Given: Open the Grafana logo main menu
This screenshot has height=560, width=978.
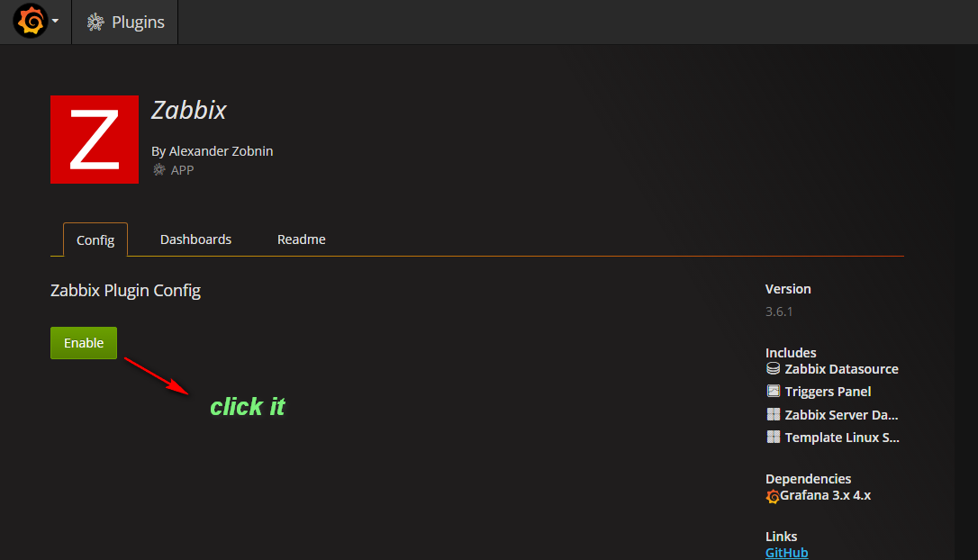Looking at the screenshot, I should point(31,22).
